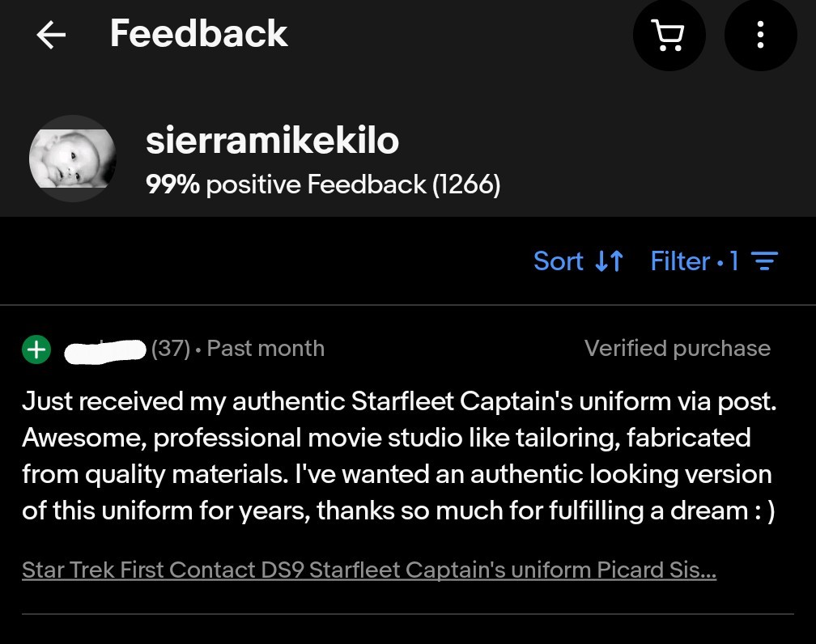This screenshot has width=816, height=644.
Task: Open the Star Trek First Contact item link
Action: pos(368,570)
